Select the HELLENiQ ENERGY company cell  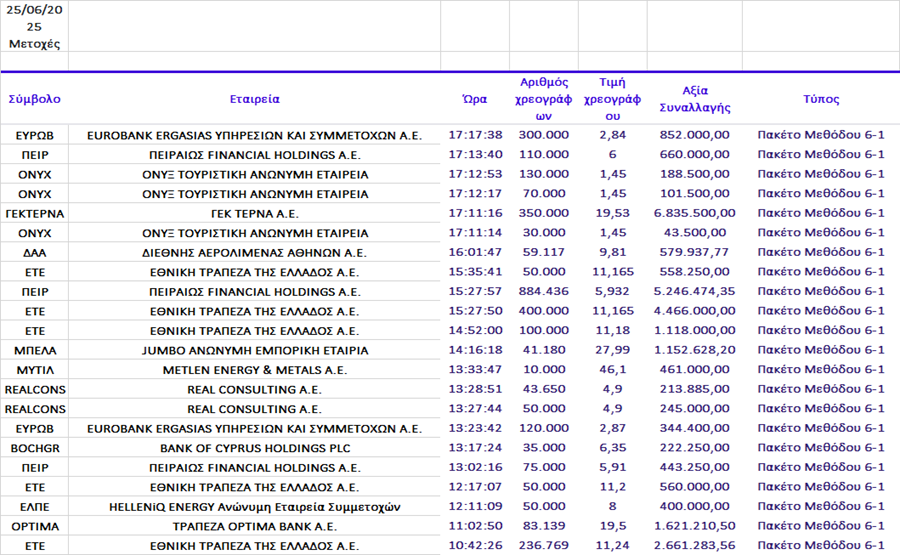[254, 507]
